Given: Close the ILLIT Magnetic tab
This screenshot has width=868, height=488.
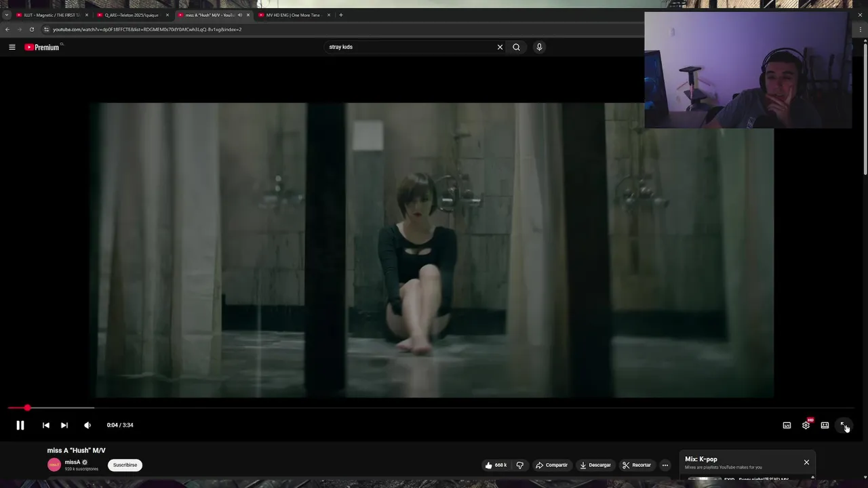Looking at the screenshot, I should click(x=87, y=15).
